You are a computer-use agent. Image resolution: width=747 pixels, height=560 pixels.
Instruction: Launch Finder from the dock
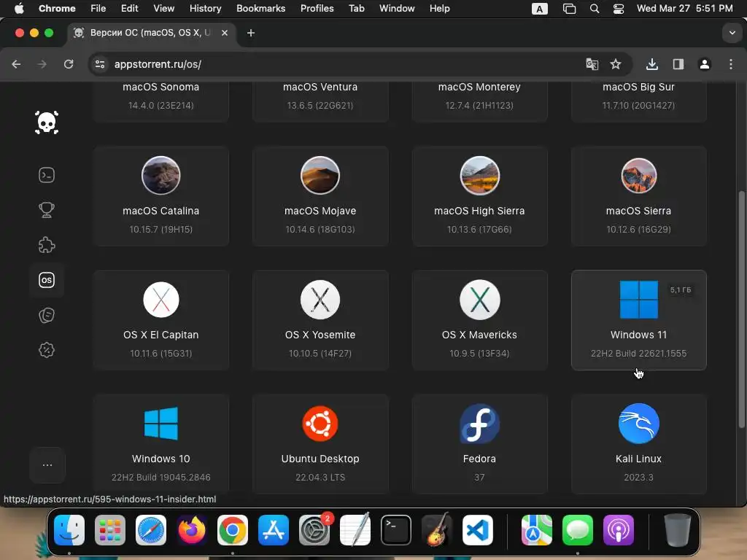(x=69, y=530)
